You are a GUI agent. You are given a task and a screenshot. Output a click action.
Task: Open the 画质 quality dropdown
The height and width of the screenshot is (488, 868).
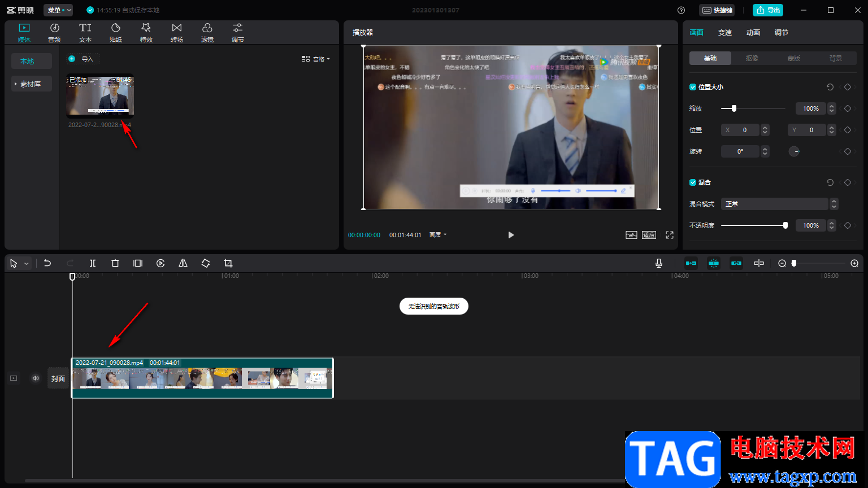438,235
